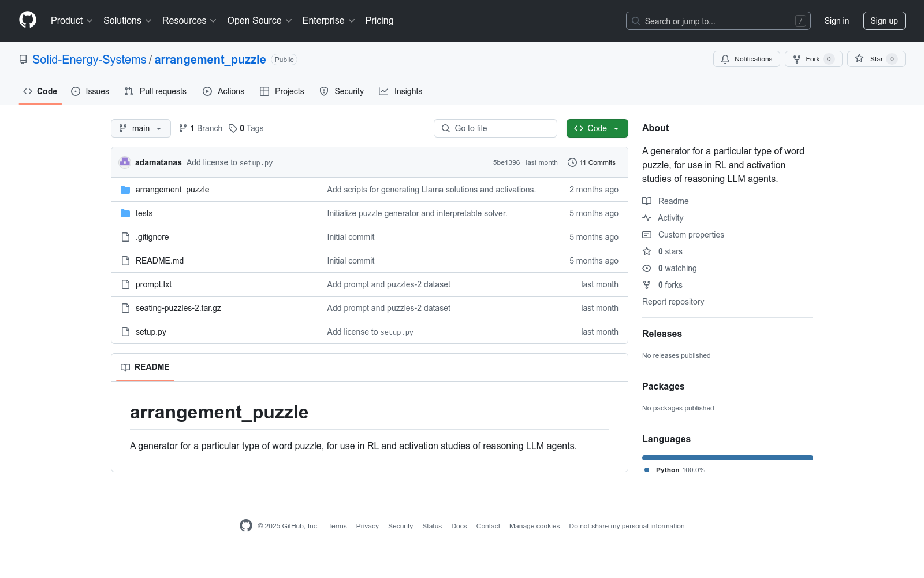
Task: Click the arrangement_puzzle repository name link
Action: (x=210, y=60)
